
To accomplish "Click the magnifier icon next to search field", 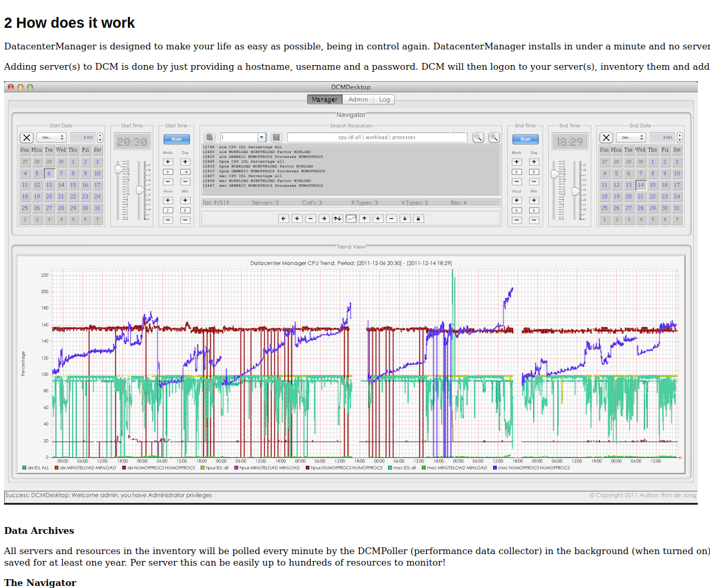I will (x=478, y=138).
